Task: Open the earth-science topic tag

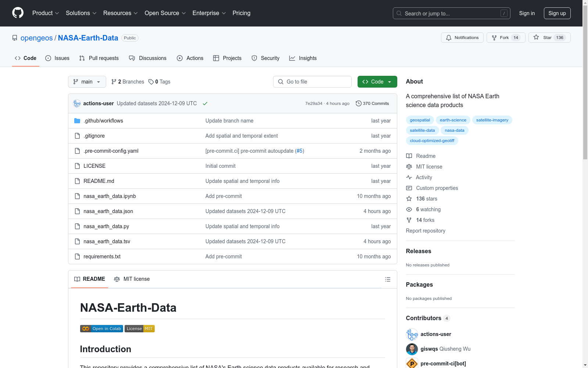Action: click(x=453, y=120)
